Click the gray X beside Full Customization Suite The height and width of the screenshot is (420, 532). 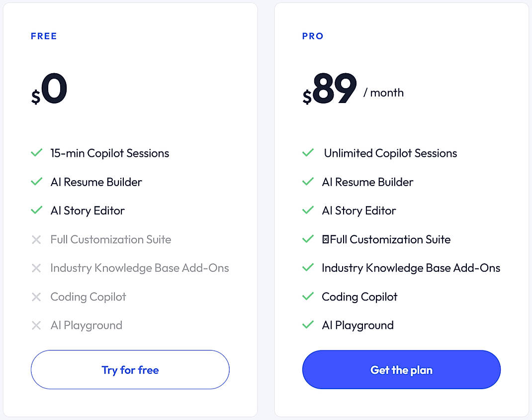(x=36, y=239)
